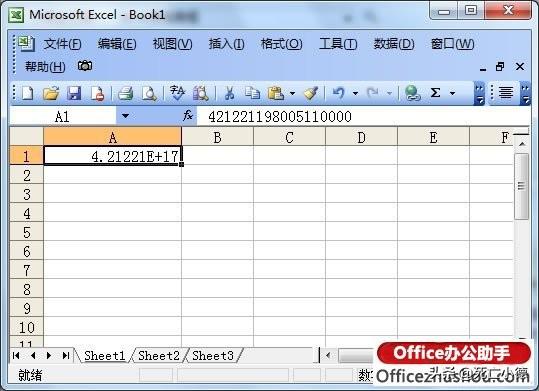539x391 pixels.
Task: Open the 工具(T) menu
Action: (x=338, y=44)
